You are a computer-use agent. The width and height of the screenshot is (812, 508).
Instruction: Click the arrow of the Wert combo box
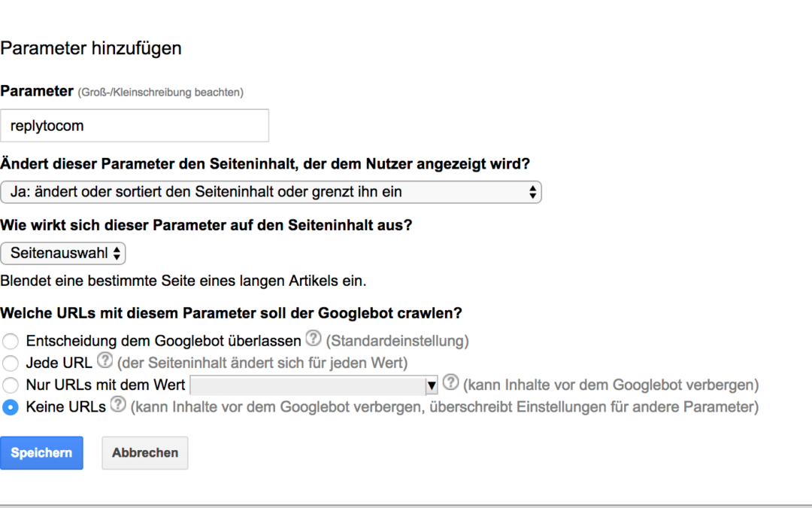point(432,386)
